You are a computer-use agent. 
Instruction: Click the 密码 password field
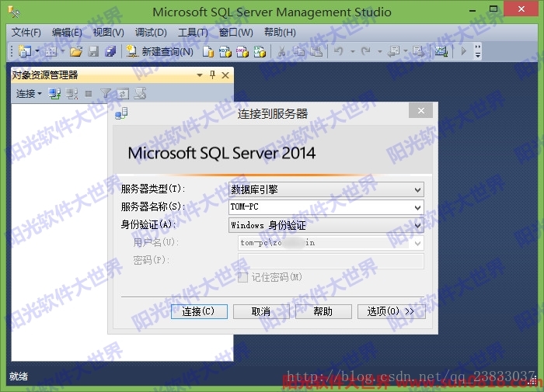click(330, 261)
